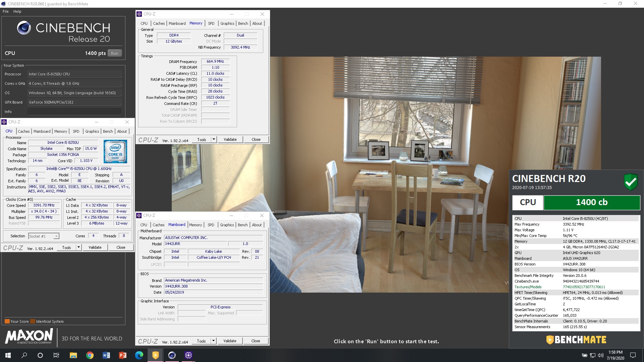Open the Windows Start menu
Screen dimensions: 644x362
(x=8, y=355)
